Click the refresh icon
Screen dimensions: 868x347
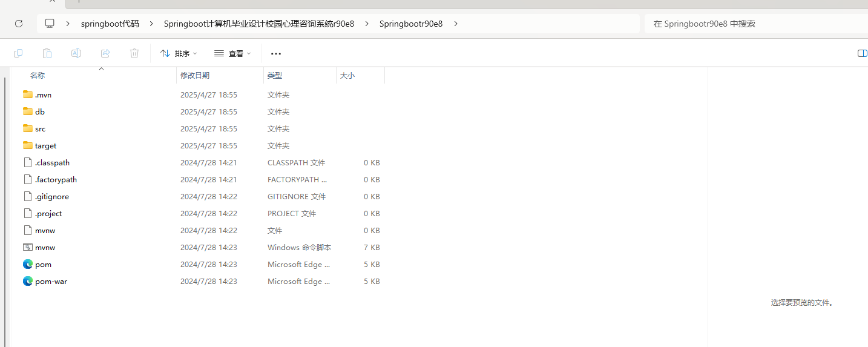(19, 24)
